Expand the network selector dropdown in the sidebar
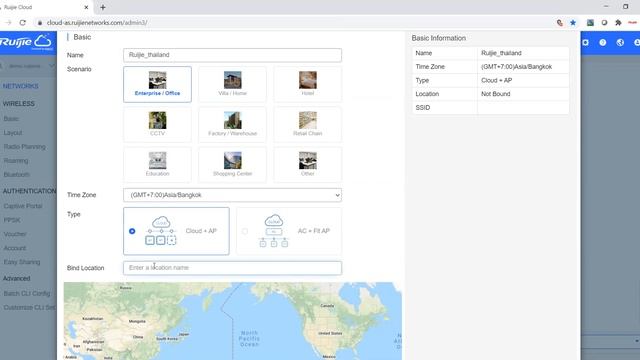The width and height of the screenshot is (640, 360). 51,66
